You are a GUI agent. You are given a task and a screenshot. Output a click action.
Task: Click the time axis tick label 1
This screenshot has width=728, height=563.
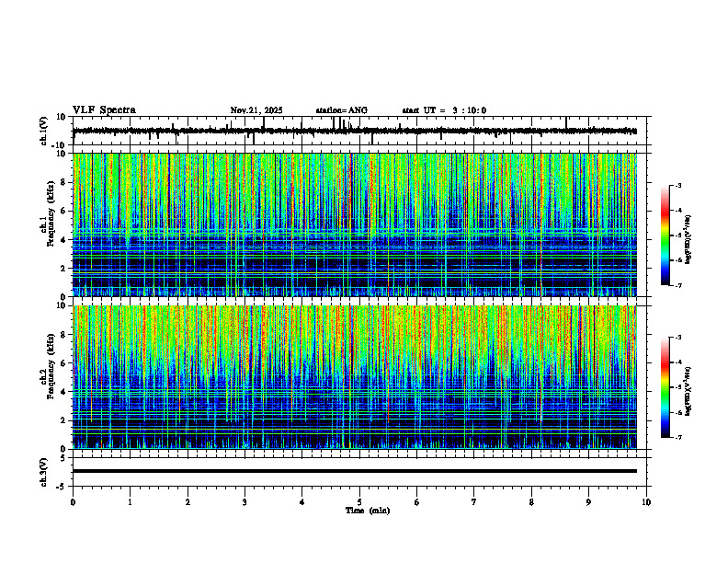coord(131,502)
